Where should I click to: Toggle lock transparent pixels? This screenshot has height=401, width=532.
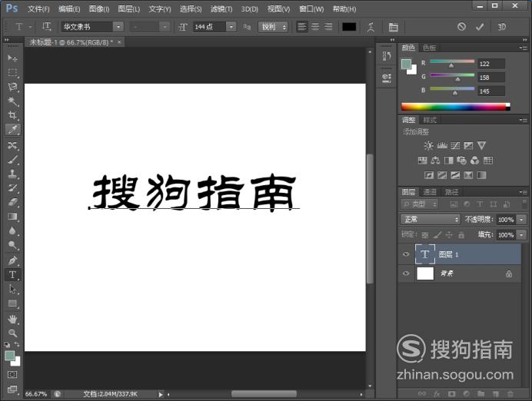[425, 235]
